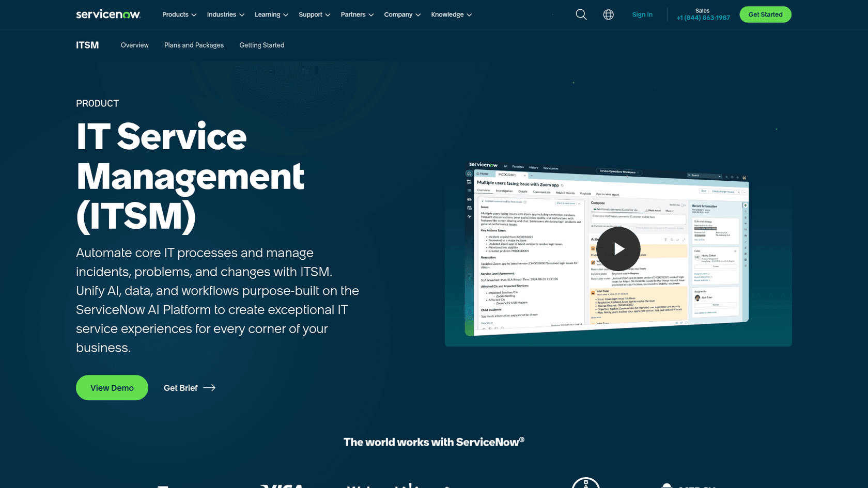
Task: Open the Getting Started tab
Action: tap(262, 45)
